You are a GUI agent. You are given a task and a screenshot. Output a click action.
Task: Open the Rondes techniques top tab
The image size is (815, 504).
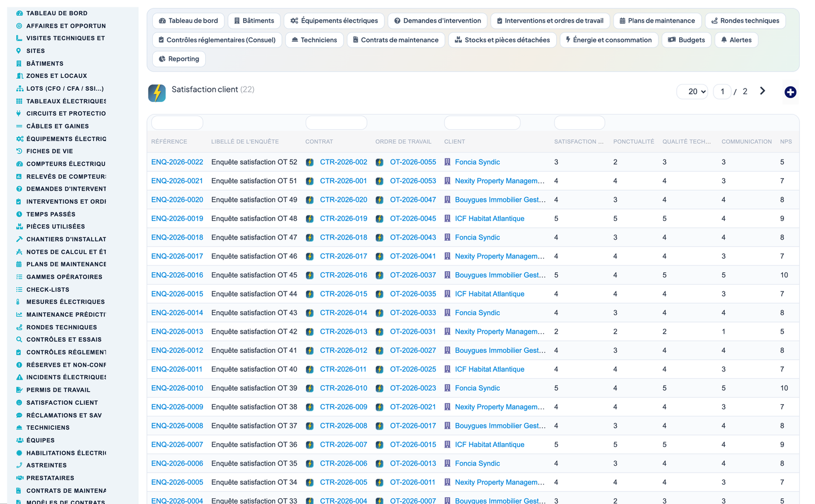(745, 21)
